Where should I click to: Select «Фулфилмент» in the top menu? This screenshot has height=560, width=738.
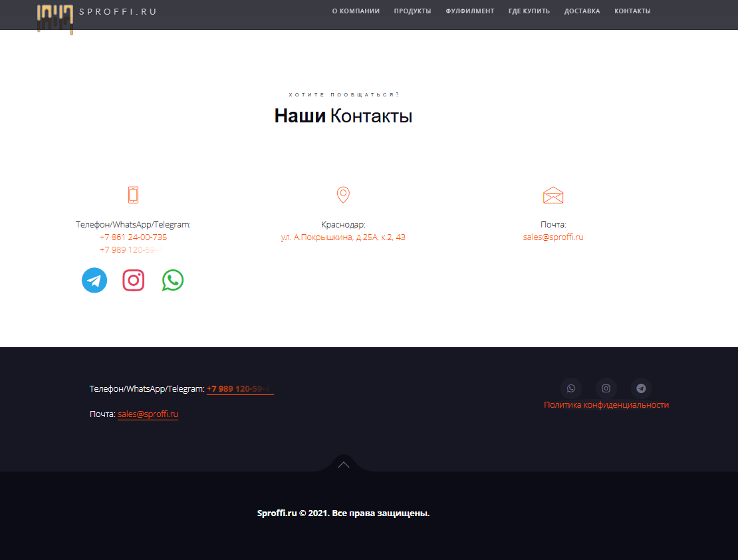[x=469, y=11]
